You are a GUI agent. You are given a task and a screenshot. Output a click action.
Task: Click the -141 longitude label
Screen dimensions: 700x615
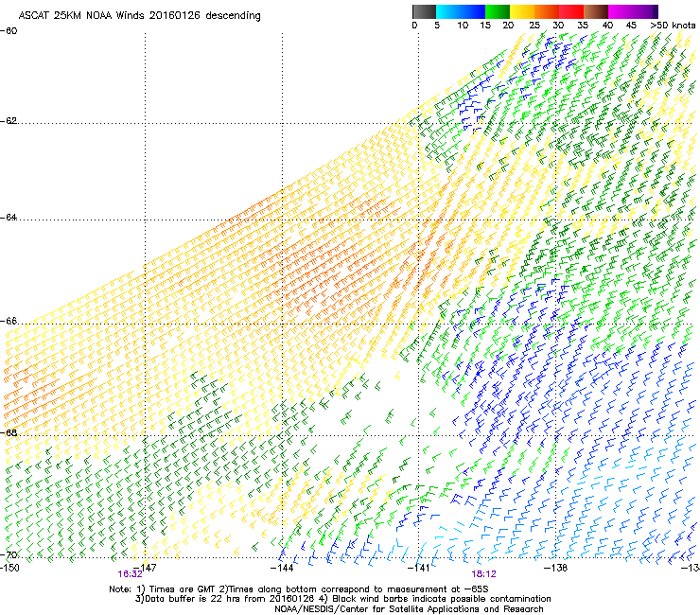pyautogui.click(x=418, y=568)
